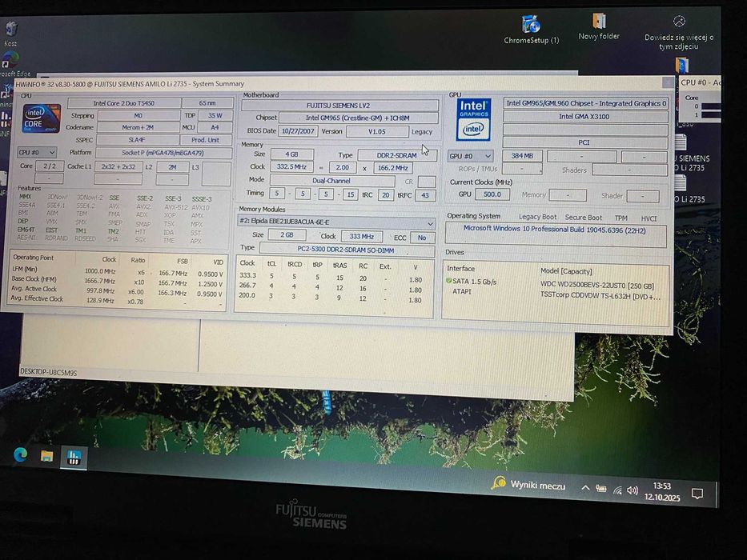
Task: Close the HWiNFO System Summary window
Action: 668,83
